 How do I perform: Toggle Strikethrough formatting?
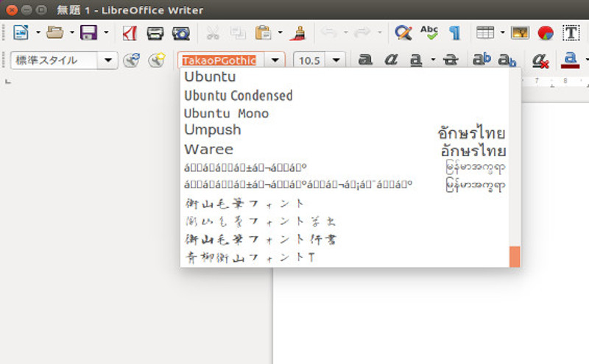451,60
